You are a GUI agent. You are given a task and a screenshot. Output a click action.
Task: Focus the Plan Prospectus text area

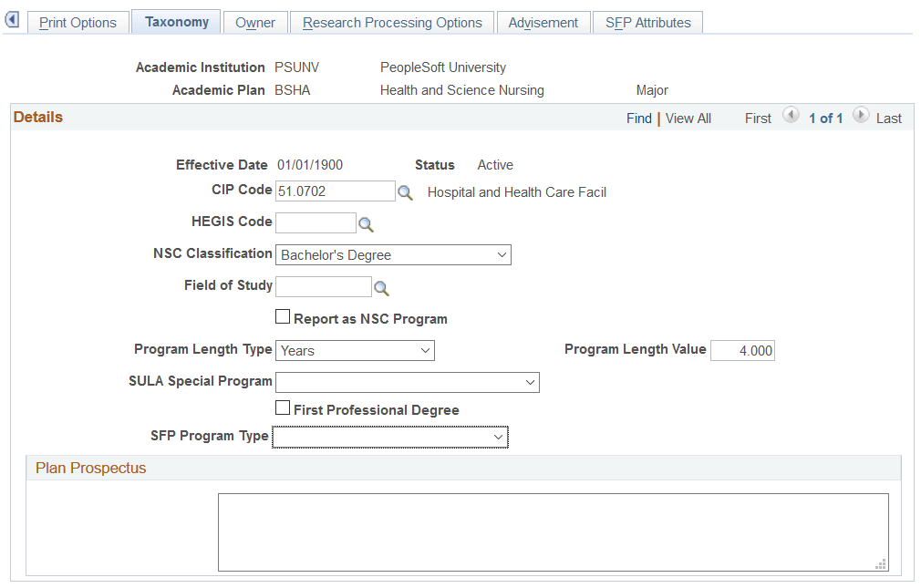pyautogui.click(x=554, y=532)
